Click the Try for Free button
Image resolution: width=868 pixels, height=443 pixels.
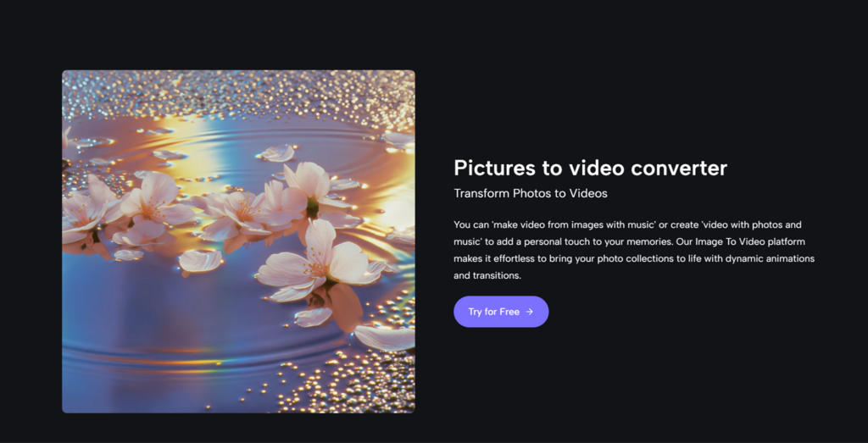501,312
